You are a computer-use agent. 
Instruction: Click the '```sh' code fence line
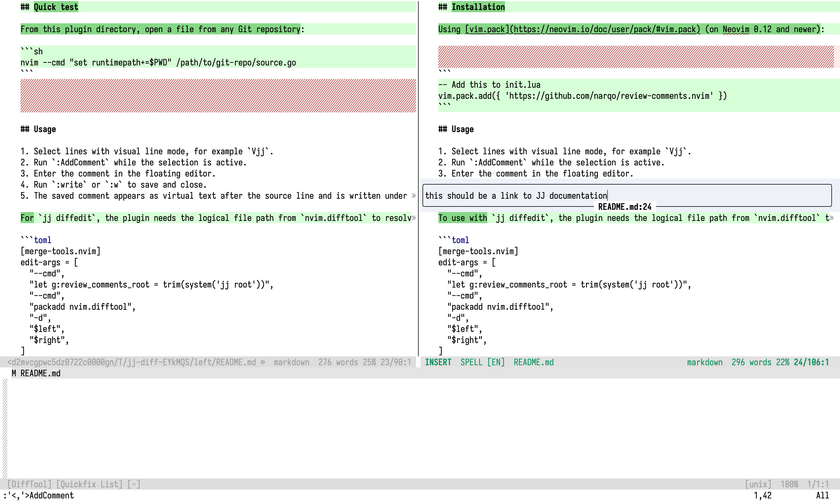tap(32, 51)
